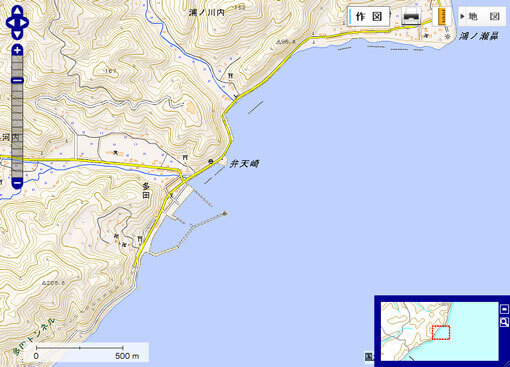
Task: Click the 浦ノ川内 place label
Action: click(x=207, y=13)
